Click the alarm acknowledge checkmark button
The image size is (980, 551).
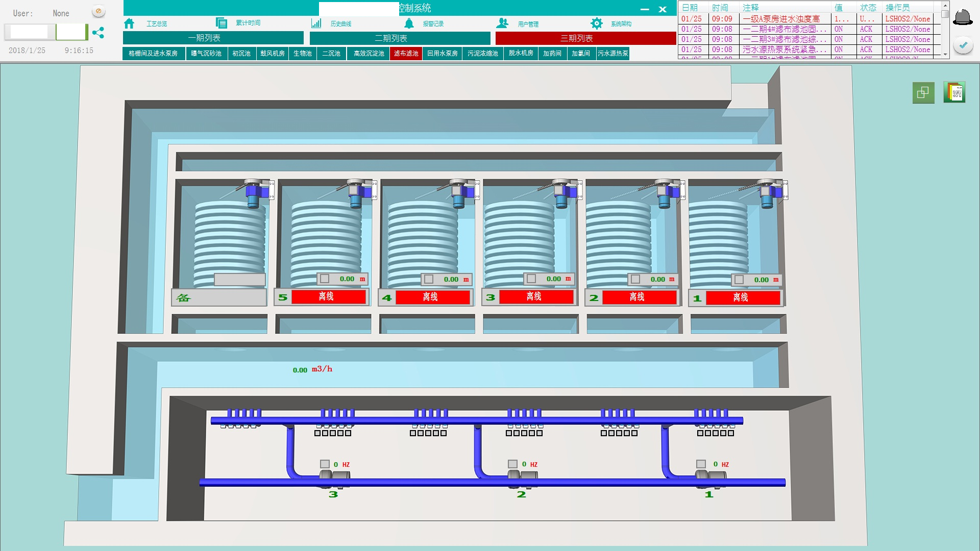click(x=963, y=46)
